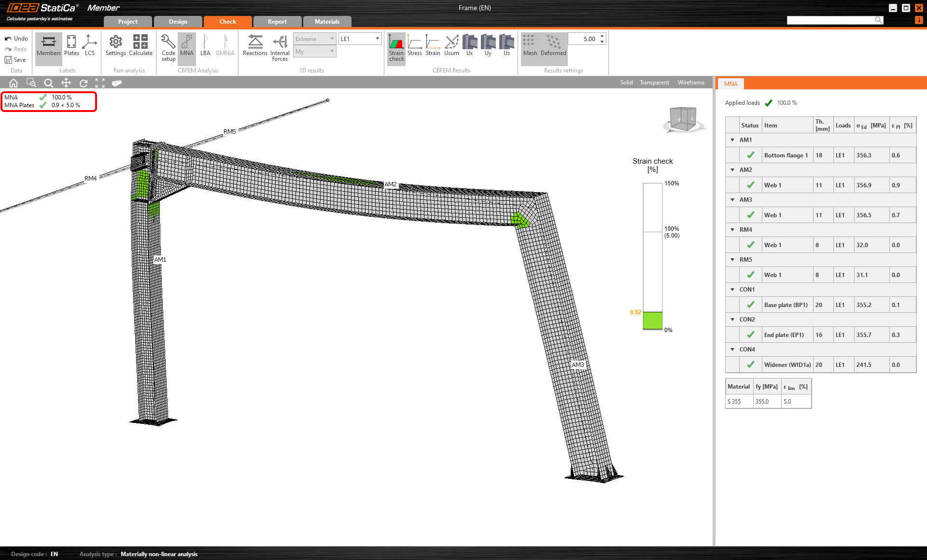The image size is (927, 560).
Task: Switch view to Wireframe mode
Action: click(691, 83)
